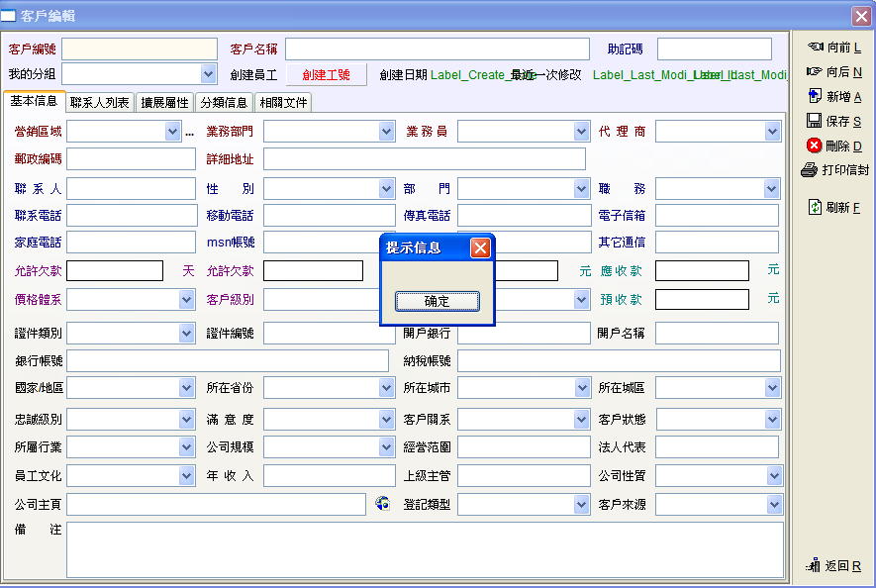Viewport: 876px width, 588px height.
Task: Click the red 創建工號 button
Action: click(327, 75)
